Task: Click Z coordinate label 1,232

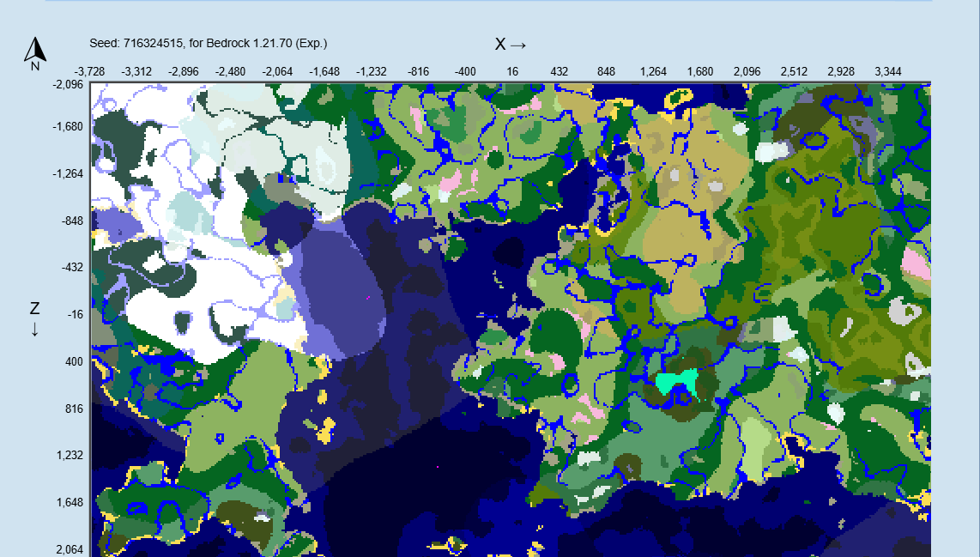Action: [70, 455]
